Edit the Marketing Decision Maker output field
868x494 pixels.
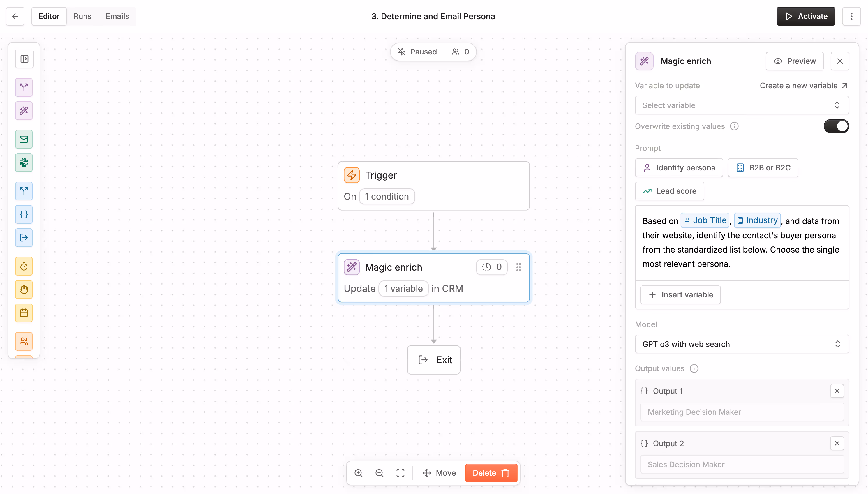[741, 412]
